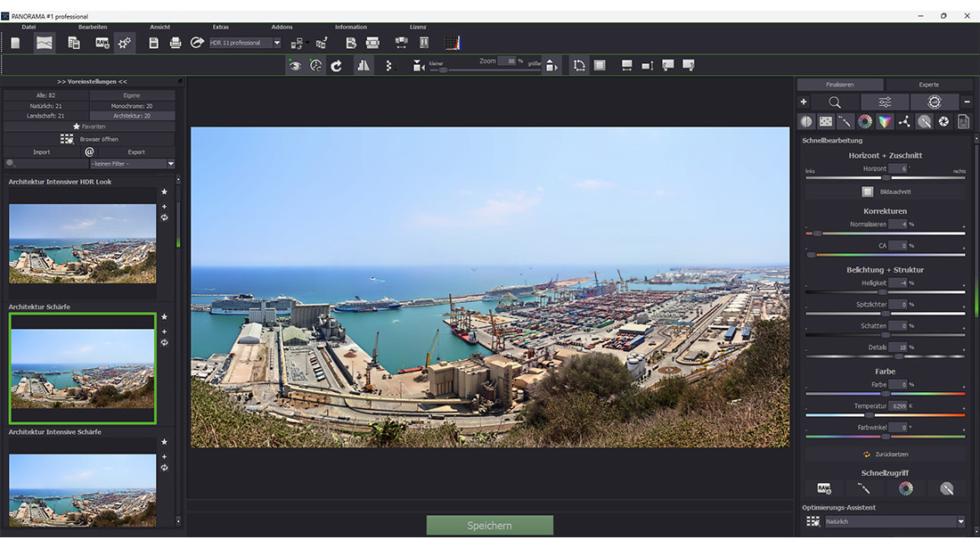Click the rotate image icon

pyautogui.click(x=339, y=63)
